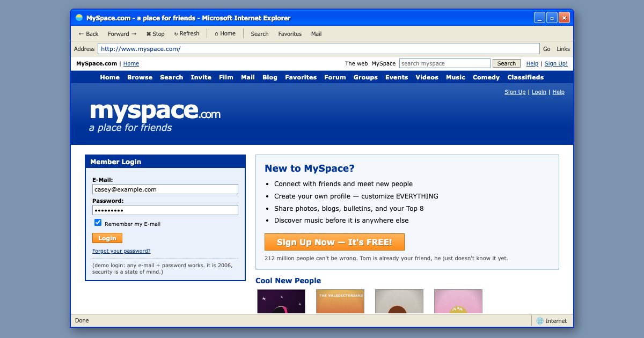Click the address bar URL field
The height and width of the screenshot is (338, 644).
point(318,49)
